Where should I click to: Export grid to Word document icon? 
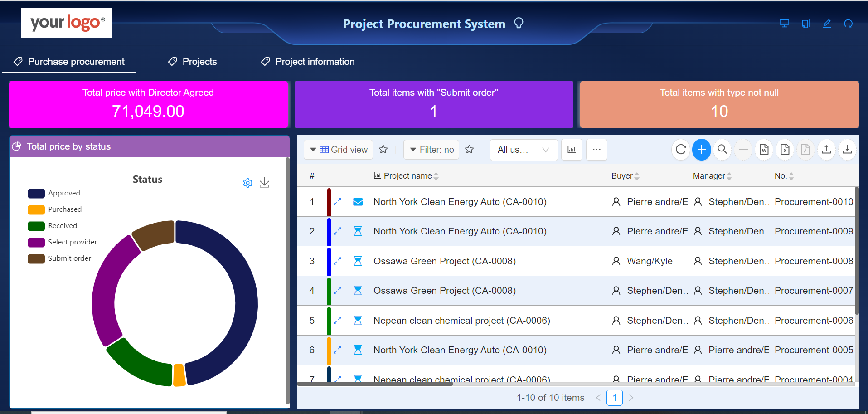click(764, 150)
